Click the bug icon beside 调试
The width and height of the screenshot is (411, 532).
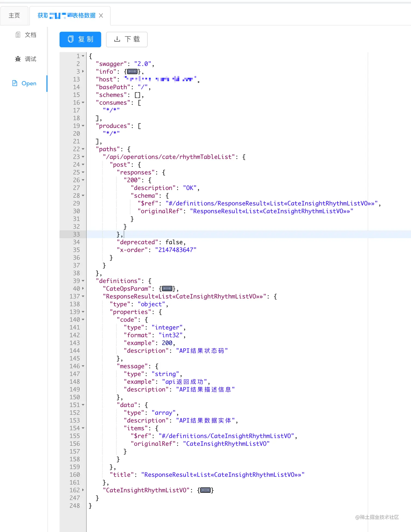click(18, 59)
